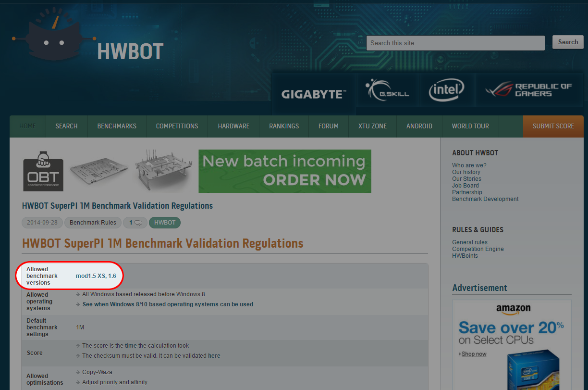588x390 pixels.
Task: Click the blue article title link
Action: tap(117, 206)
